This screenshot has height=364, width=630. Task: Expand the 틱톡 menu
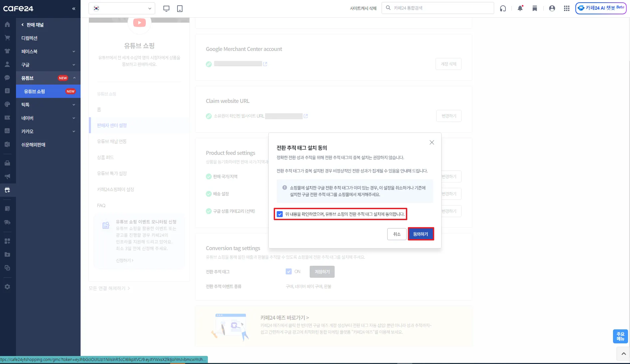[48, 105]
